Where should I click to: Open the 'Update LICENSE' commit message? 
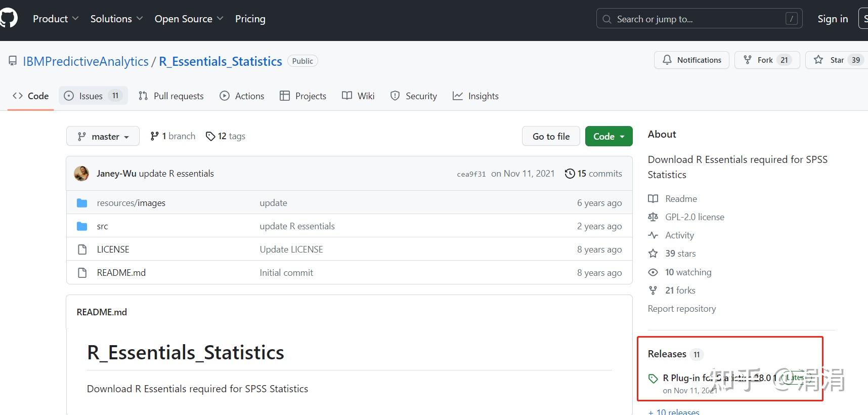[291, 250]
